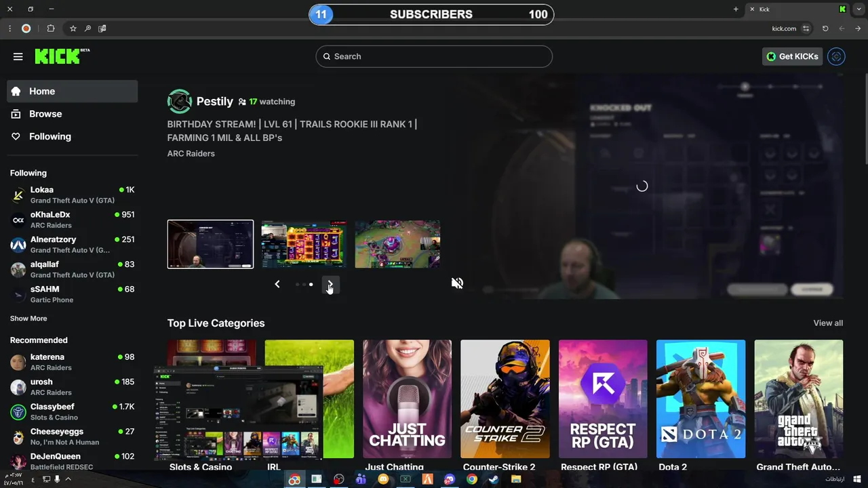Click the Search input field
868x488 pixels.
coord(434,56)
